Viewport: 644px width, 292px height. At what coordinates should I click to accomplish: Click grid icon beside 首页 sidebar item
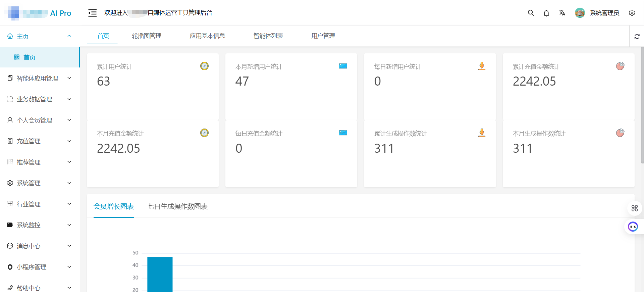(x=17, y=57)
